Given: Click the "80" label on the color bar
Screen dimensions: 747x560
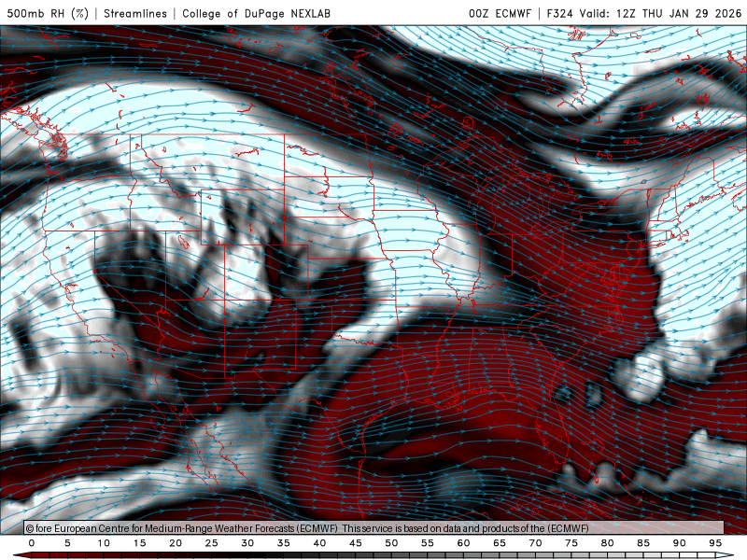Looking at the screenshot, I should (x=607, y=543).
